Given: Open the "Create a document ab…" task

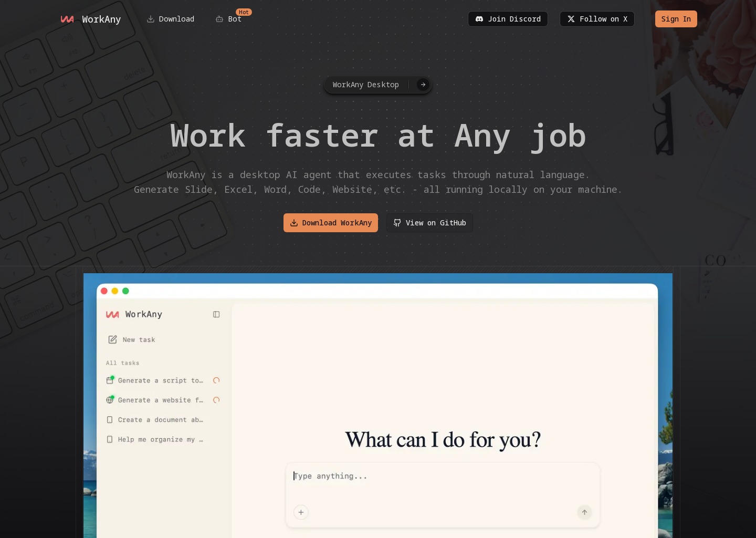Looking at the screenshot, I should click(163, 420).
